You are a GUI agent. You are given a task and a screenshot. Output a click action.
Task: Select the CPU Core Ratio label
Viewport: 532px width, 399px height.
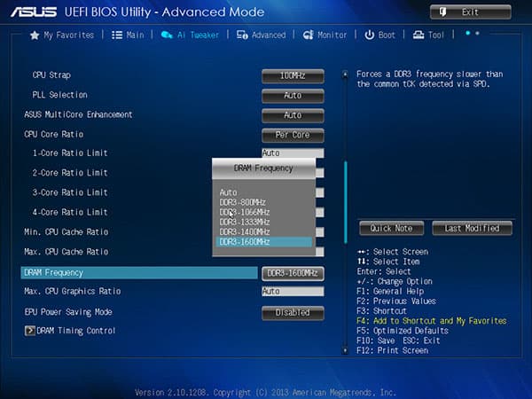[53, 135]
